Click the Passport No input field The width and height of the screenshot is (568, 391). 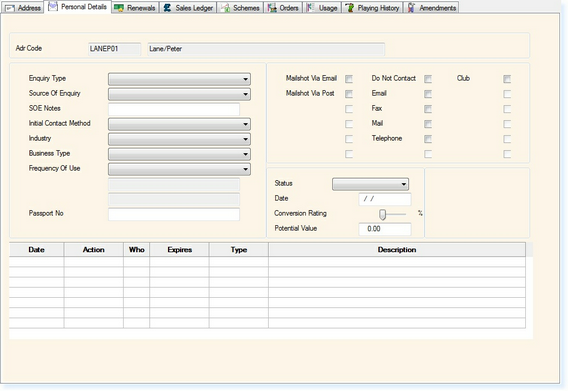(x=174, y=214)
